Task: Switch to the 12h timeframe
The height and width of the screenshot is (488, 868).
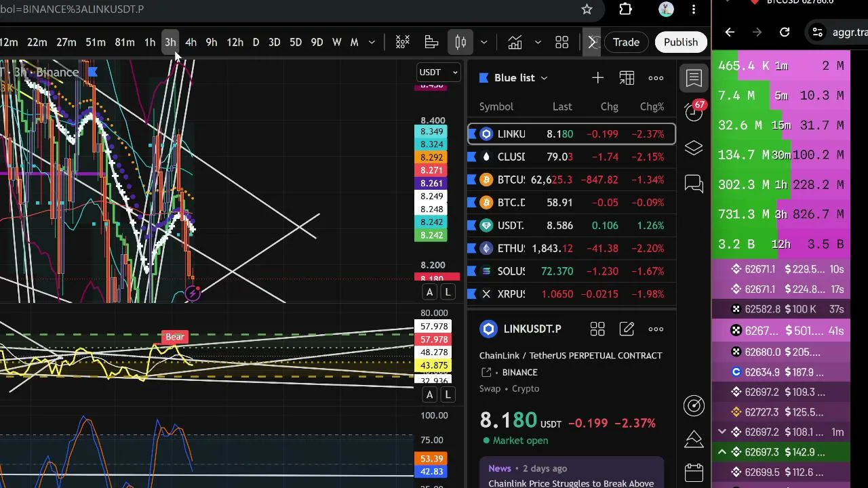Action: pyautogui.click(x=235, y=43)
